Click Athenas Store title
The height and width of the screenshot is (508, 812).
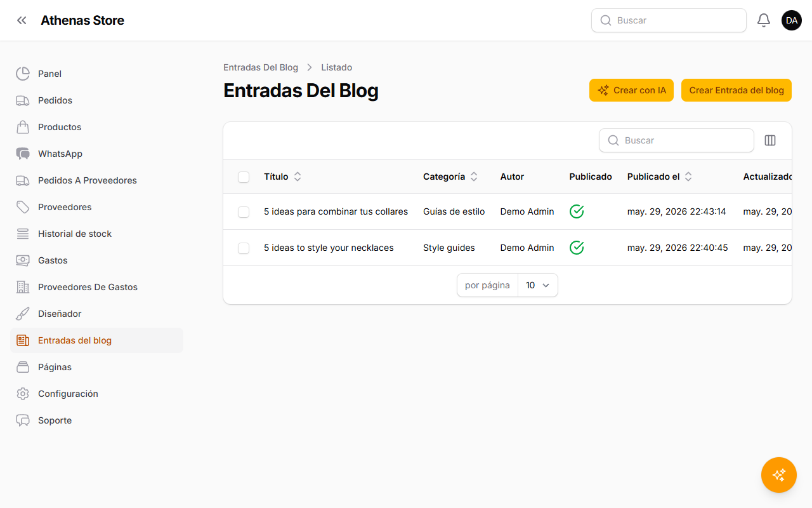pos(82,20)
